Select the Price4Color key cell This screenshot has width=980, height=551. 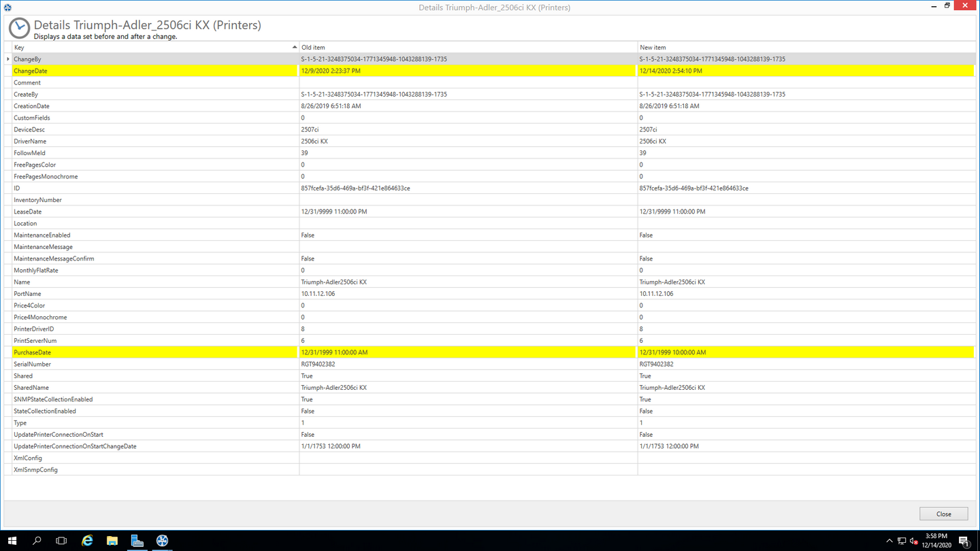(x=155, y=305)
